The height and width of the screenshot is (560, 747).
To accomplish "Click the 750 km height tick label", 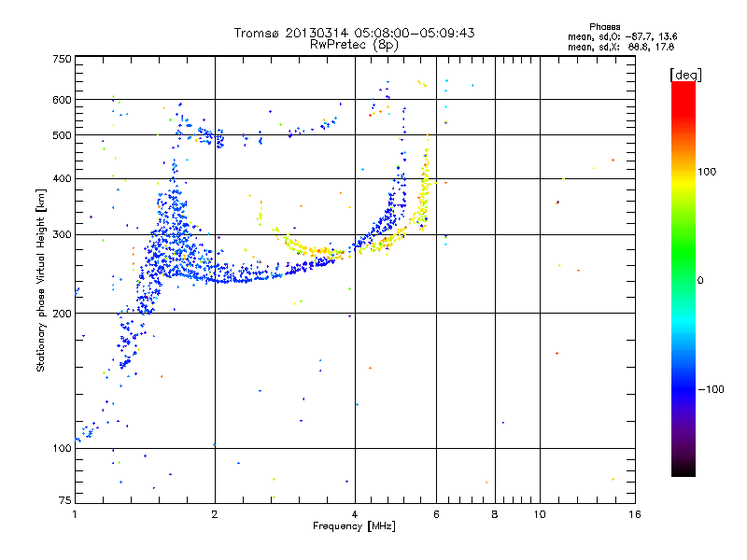I will (x=62, y=59).
